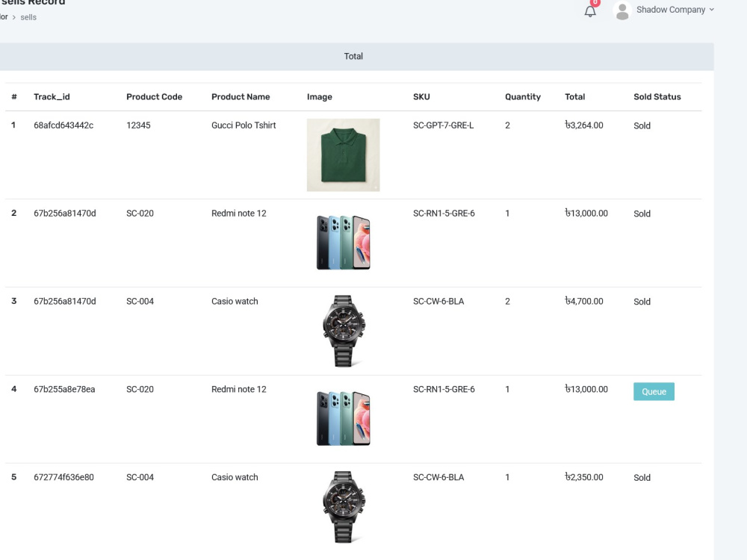Click SKU SC-RN1-5-GRE-6 in row 2
The height and width of the screenshot is (560, 747).
pyautogui.click(x=444, y=214)
